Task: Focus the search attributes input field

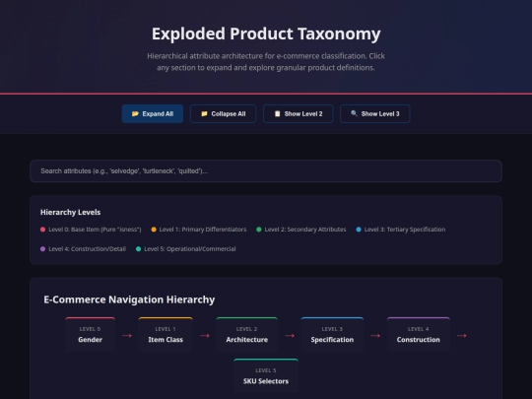Action: (266, 171)
